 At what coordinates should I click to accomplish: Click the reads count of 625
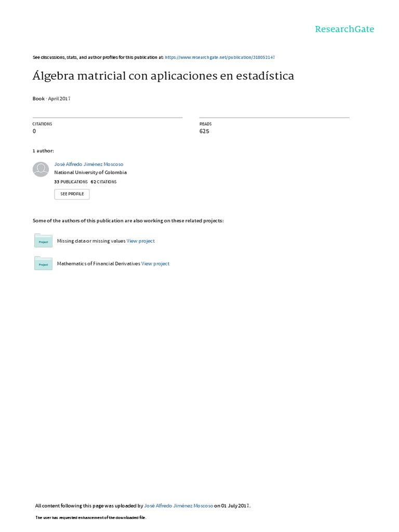tap(204, 131)
